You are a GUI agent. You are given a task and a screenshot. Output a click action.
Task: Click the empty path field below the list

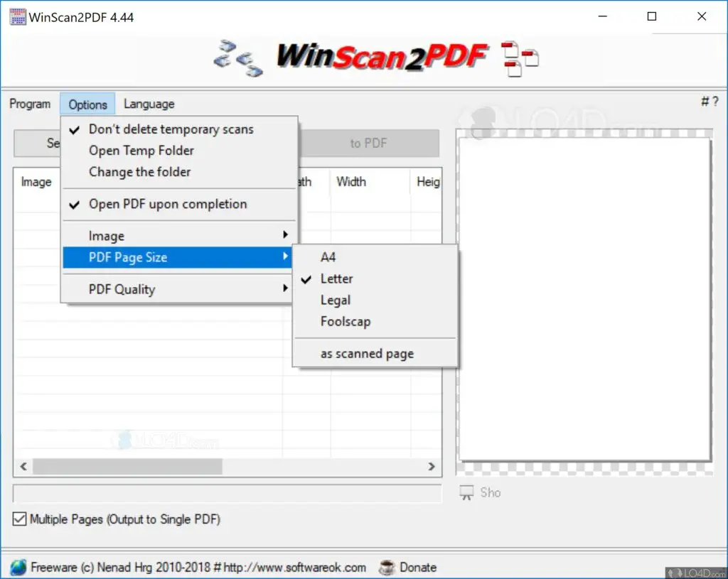click(227, 493)
